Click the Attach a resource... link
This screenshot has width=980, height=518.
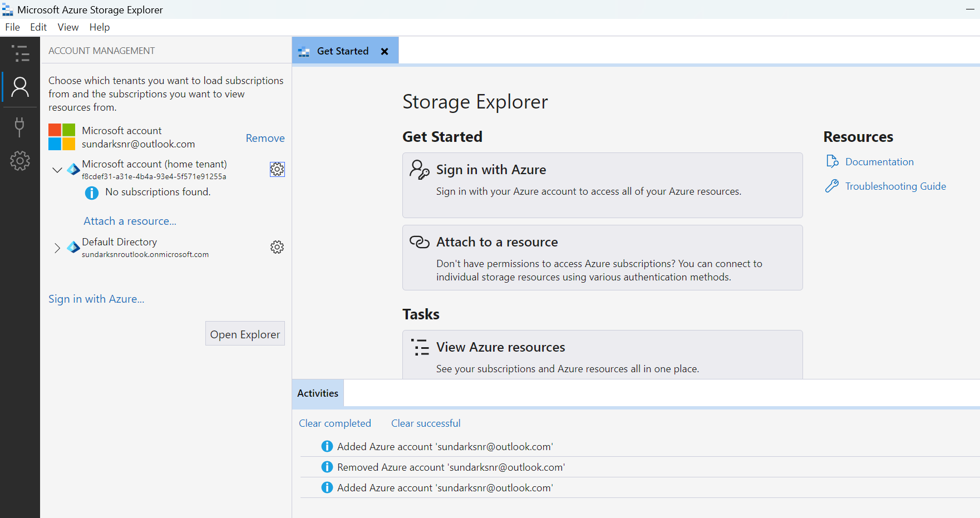[x=130, y=221]
